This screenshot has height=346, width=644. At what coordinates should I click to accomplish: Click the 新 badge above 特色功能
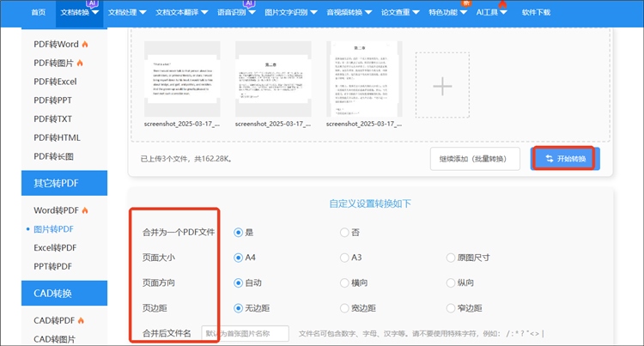[466, 3]
